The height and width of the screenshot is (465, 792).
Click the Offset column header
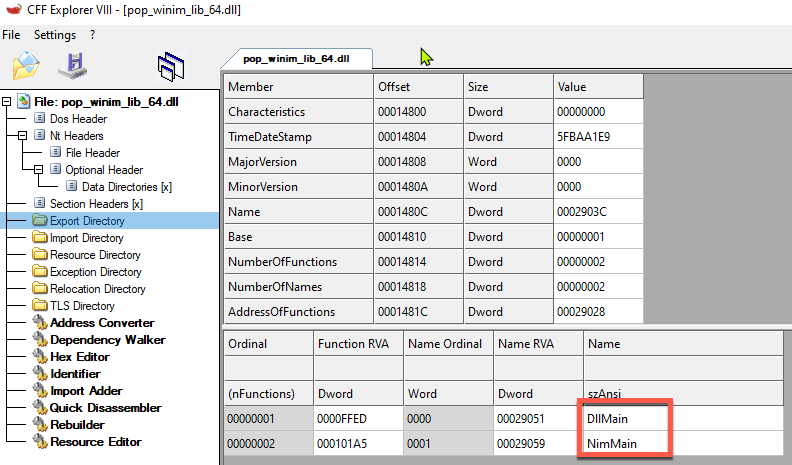coord(418,87)
